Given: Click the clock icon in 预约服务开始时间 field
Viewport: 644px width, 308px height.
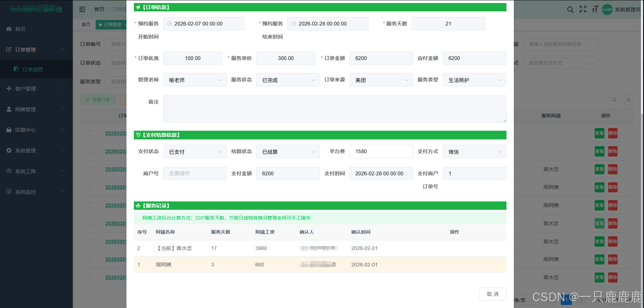Looking at the screenshot, I should [170, 24].
